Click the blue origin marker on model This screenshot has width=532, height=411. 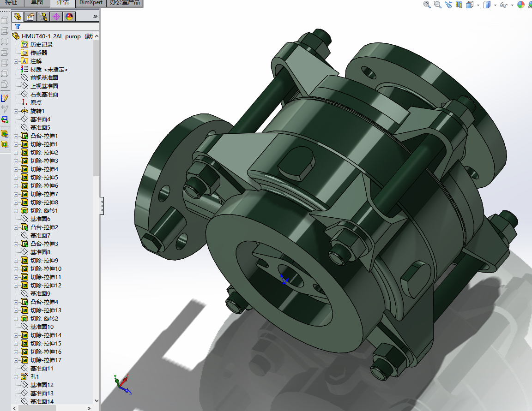coord(284,280)
